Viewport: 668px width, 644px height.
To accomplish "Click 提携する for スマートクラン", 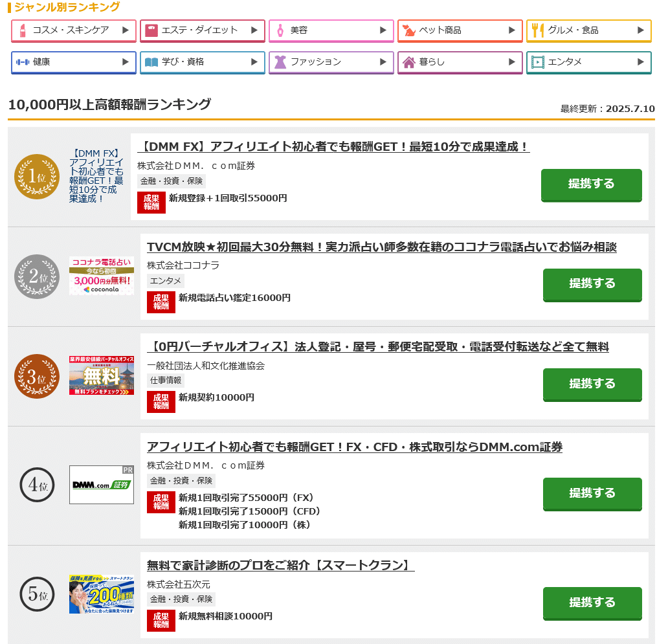I will 592,603.
